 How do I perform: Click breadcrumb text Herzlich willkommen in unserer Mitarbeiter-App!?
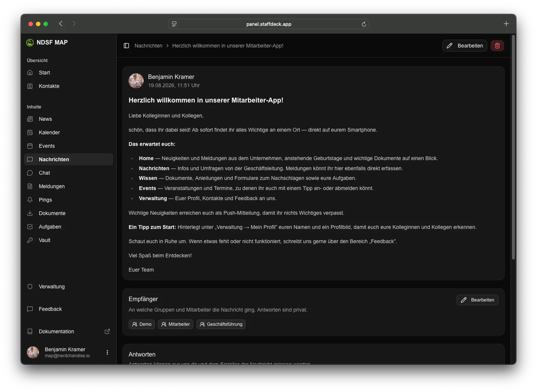click(x=228, y=46)
